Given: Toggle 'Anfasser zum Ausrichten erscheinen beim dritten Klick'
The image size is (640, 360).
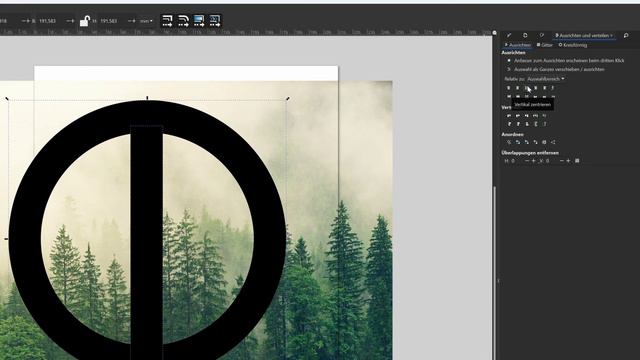Looking at the screenshot, I should coord(566,60).
